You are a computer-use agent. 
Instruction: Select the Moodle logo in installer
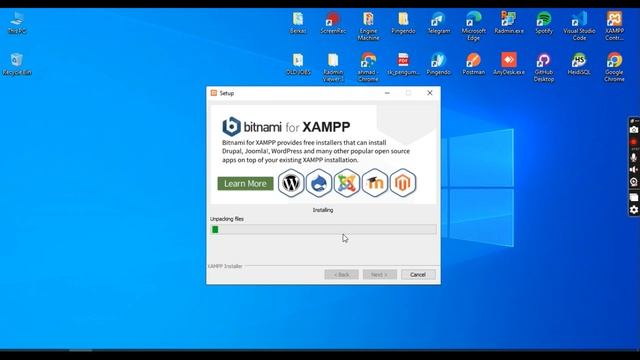tap(375, 183)
